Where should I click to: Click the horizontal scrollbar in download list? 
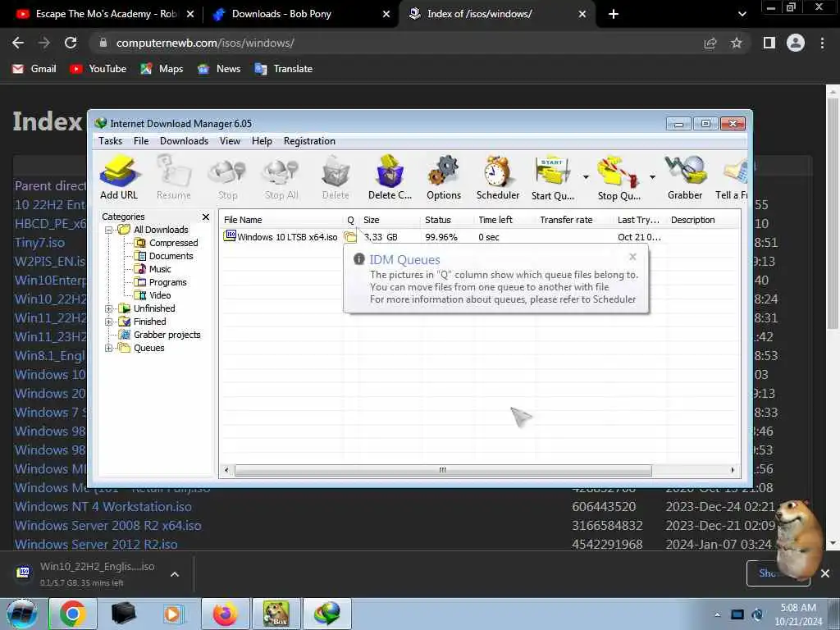(443, 470)
